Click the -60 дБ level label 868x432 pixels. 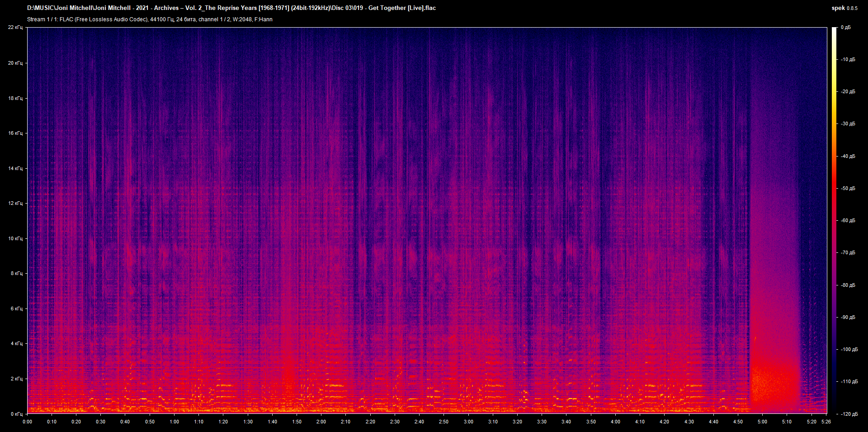click(848, 220)
